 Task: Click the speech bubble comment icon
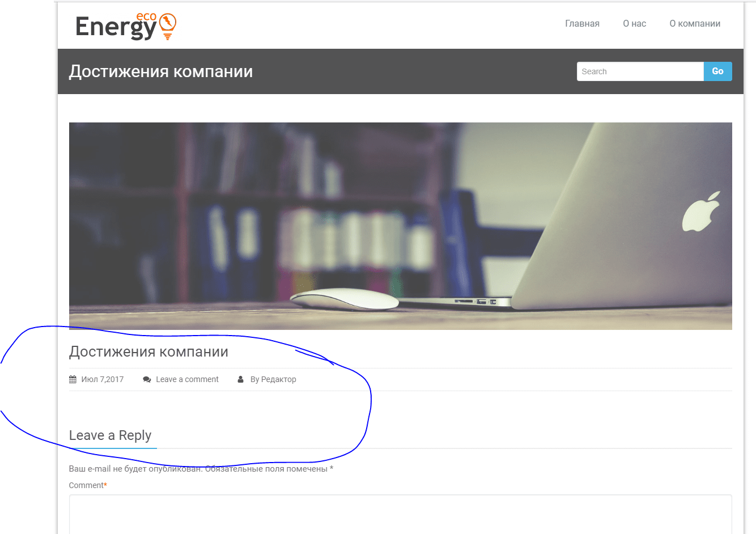tap(147, 379)
